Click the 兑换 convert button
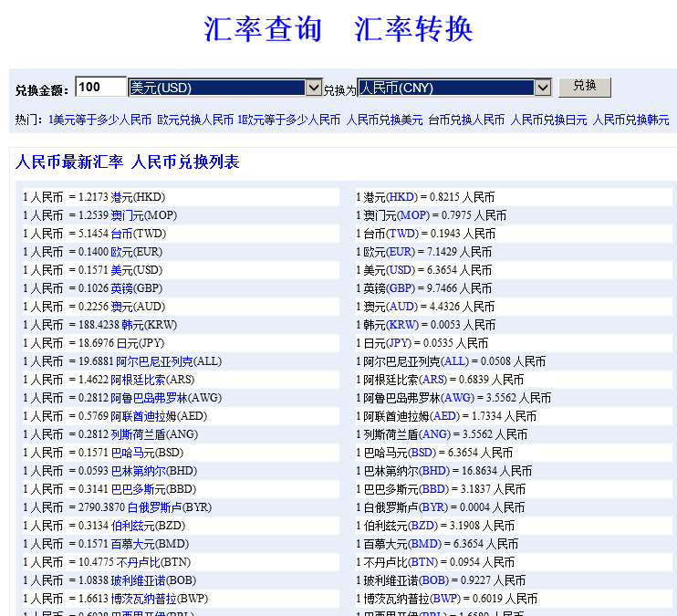 tap(585, 88)
